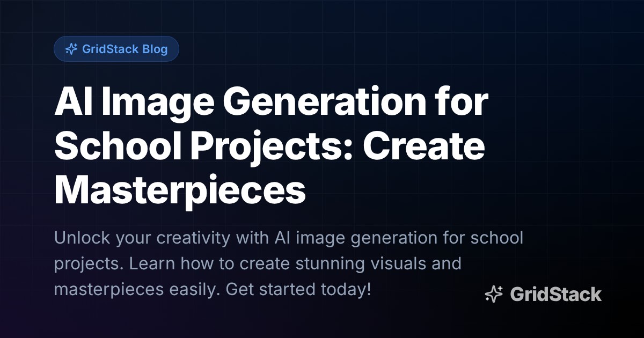
Task: Click the 'Get started today!' call to action
Action: coord(298,290)
